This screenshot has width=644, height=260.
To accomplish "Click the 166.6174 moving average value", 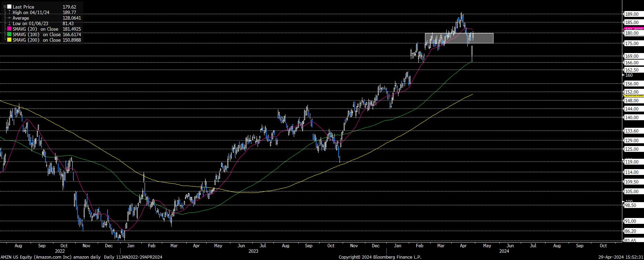I will [72, 34].
